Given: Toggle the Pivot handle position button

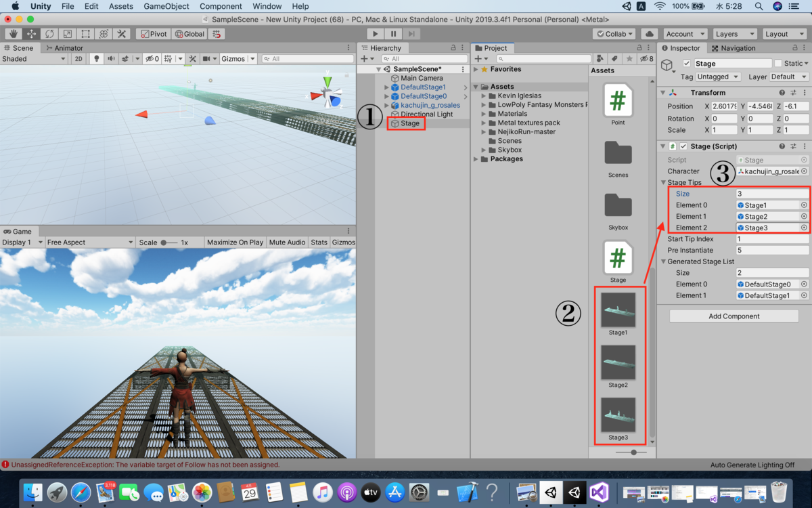Looking at the screenshot, I should tap(154, 34).
